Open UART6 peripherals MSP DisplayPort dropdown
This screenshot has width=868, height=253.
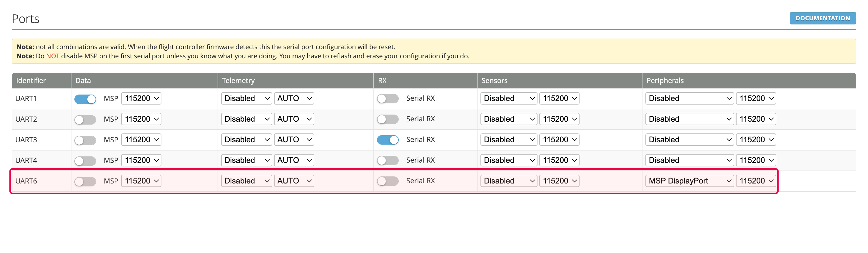coord(690,181)
